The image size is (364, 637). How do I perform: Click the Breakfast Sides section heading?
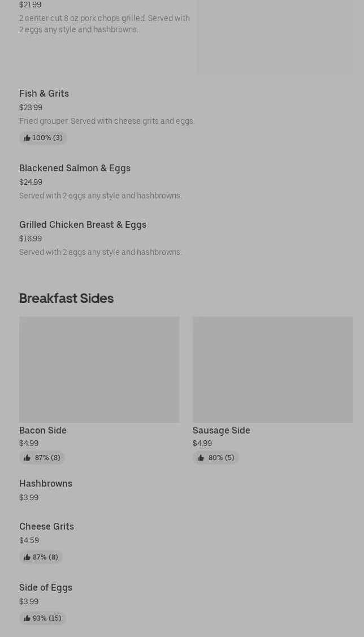67,298
